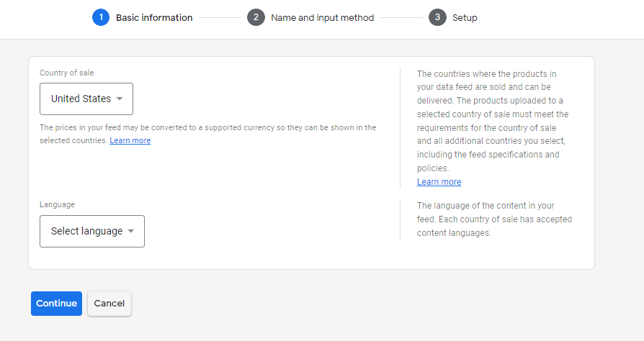Click help text 'The countries where the products in'
Screen dimensions: 644x341
pos(487,74)
